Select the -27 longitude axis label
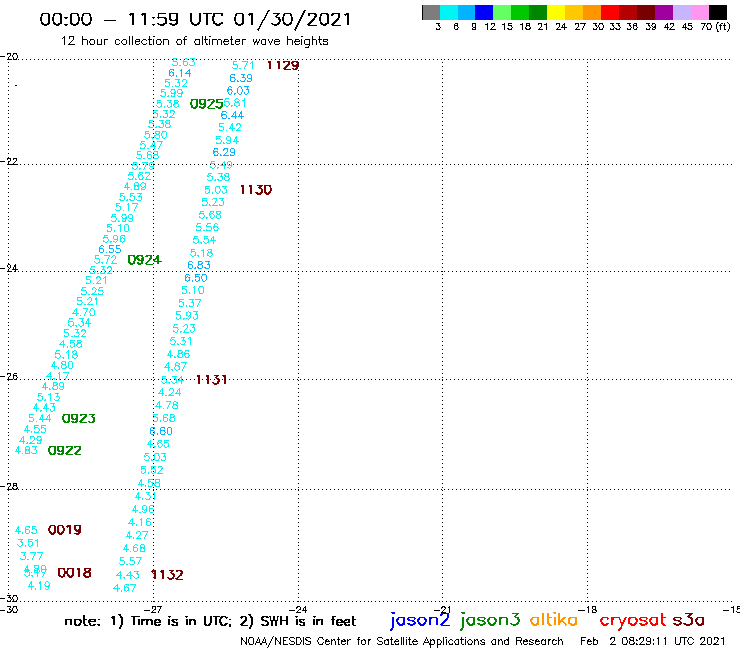 153,609
